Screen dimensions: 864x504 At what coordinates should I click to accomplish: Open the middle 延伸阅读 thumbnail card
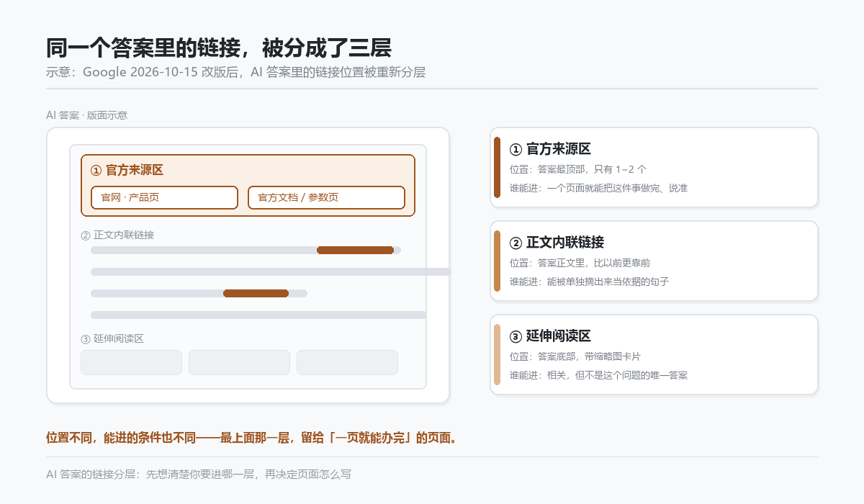pyautogui.click(x=239, y=362)
